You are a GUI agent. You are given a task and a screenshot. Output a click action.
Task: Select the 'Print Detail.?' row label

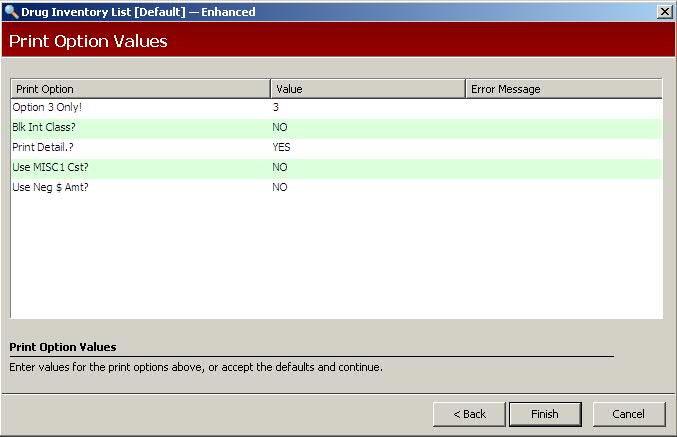[43, 147]
